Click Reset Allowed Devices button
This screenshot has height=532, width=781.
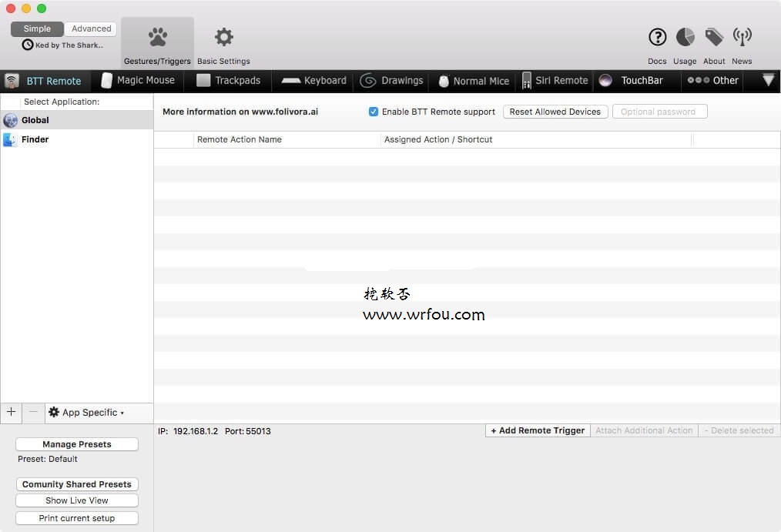(555, 112)
